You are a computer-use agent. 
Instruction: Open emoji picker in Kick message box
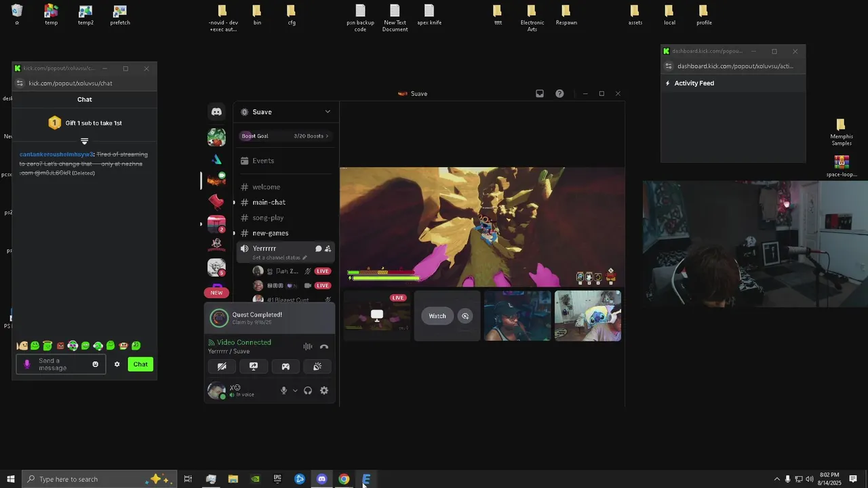95,365
